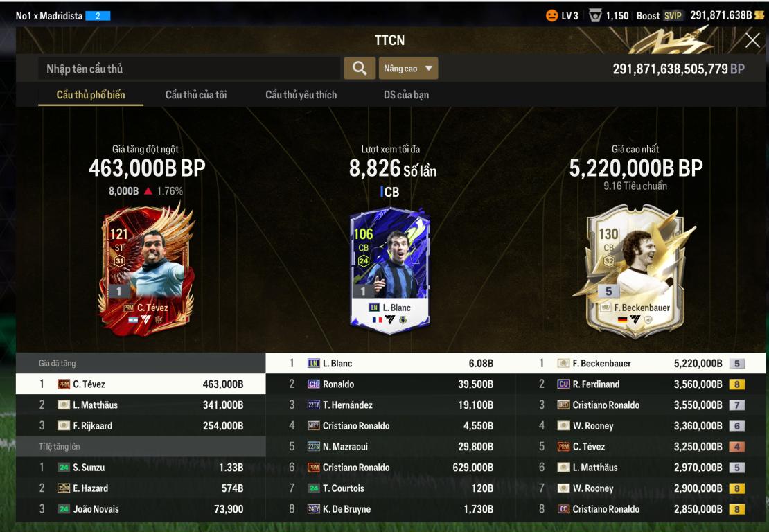This screenshot has height=532, width=769.
Task: Click the grade 8 badge for R. Ferdinand
Action: tap(736, 384)
